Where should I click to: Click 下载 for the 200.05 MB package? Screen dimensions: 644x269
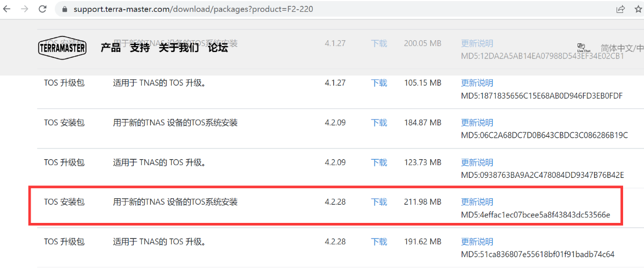click(379, 43)
